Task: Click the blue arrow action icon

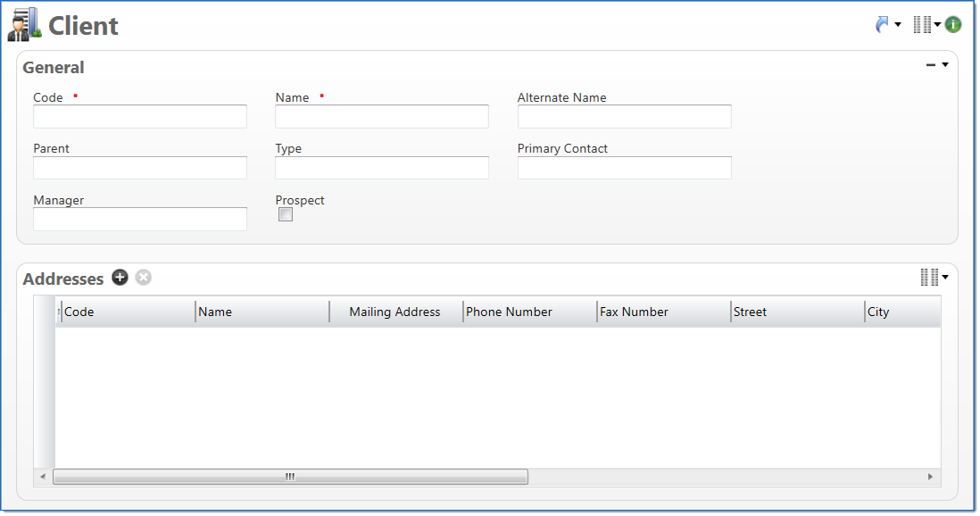Action: coord(882,25)
